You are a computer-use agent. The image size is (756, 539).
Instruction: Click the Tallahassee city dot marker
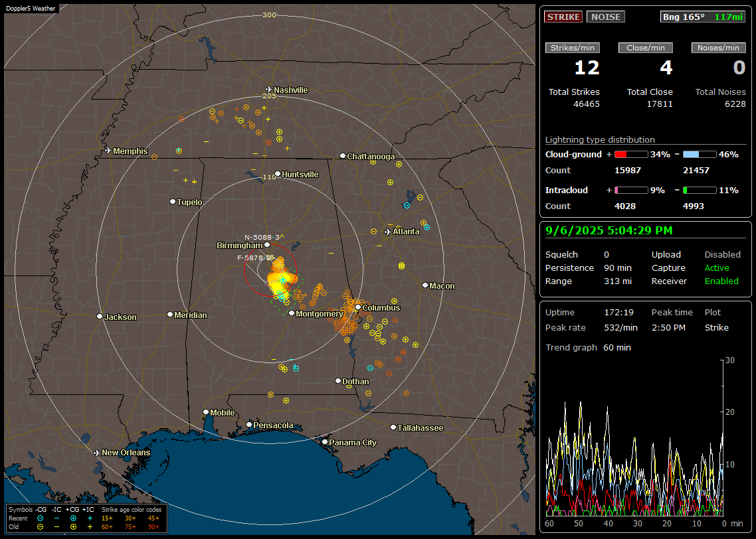pyautogui.click(x=393, y=427)
